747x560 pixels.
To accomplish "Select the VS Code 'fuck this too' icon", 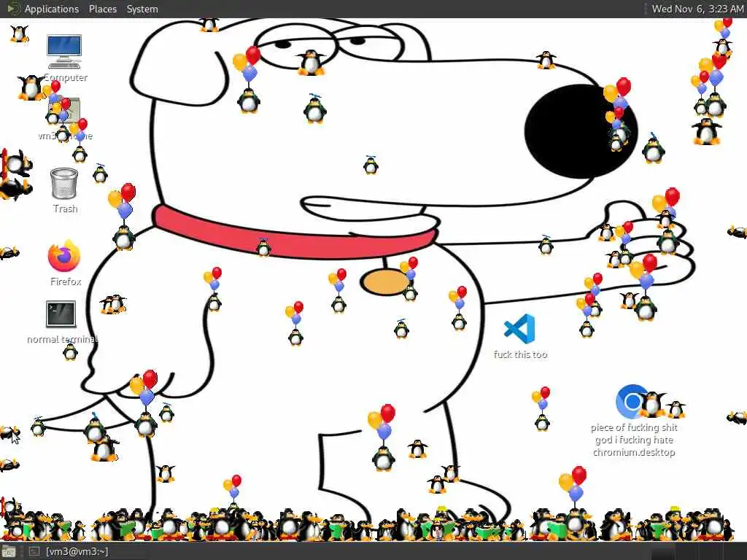I will click(519, 329).
